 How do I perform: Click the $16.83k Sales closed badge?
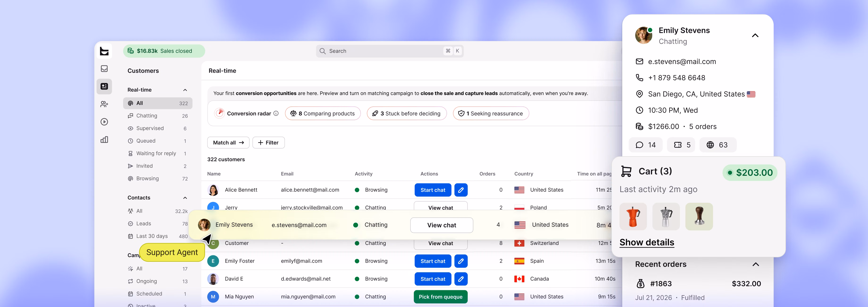pyautogui.click(x=164, y=51)
